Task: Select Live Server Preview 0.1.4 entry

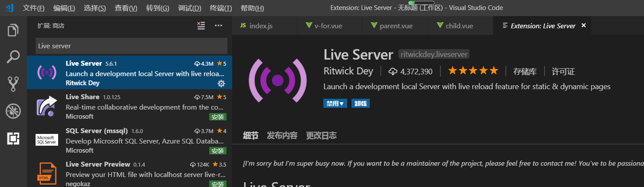Action: tap(129, 172)
